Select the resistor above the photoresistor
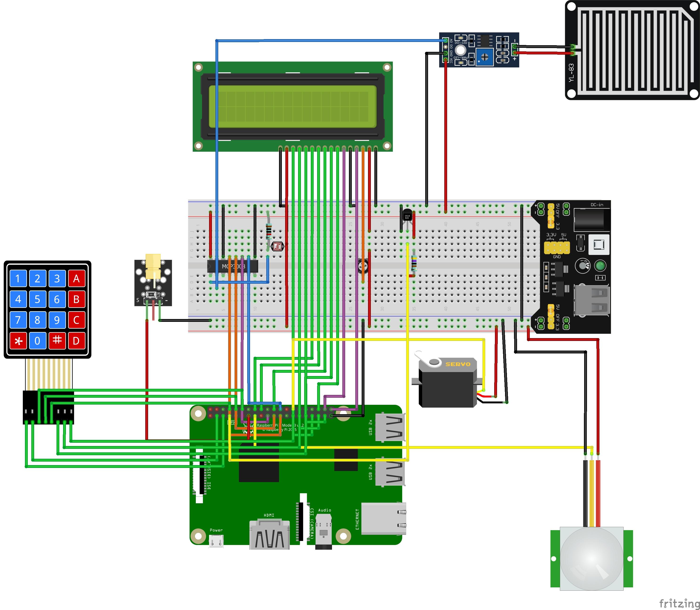This screenshot has height=610, width=700. click(269, 231)
